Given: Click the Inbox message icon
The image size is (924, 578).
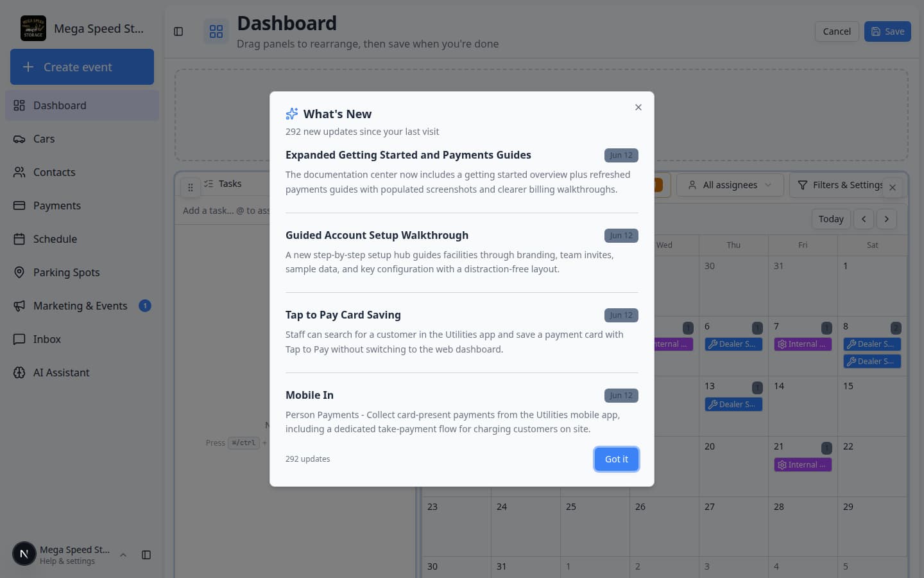Looking at the screenshot, I should click(x=19, y=339).
